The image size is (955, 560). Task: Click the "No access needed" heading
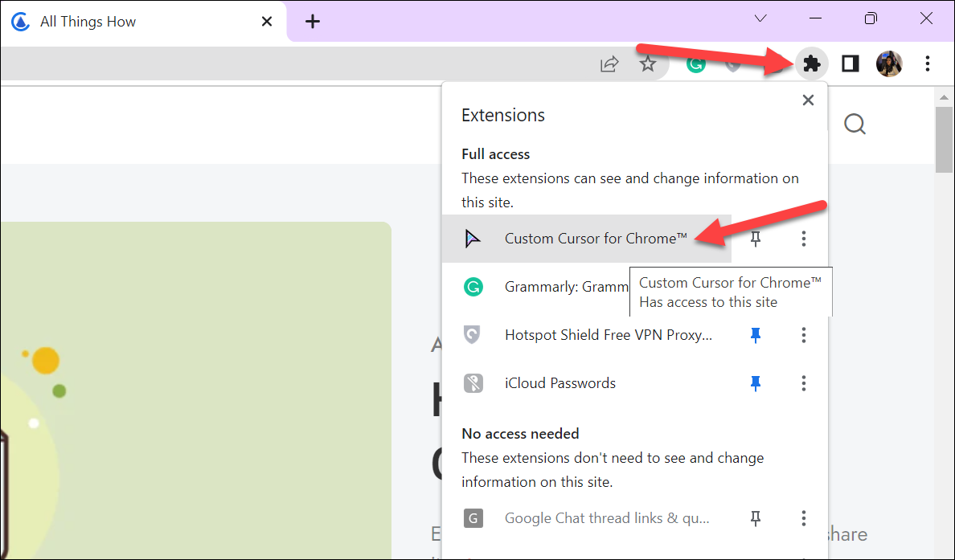(520, 433)
